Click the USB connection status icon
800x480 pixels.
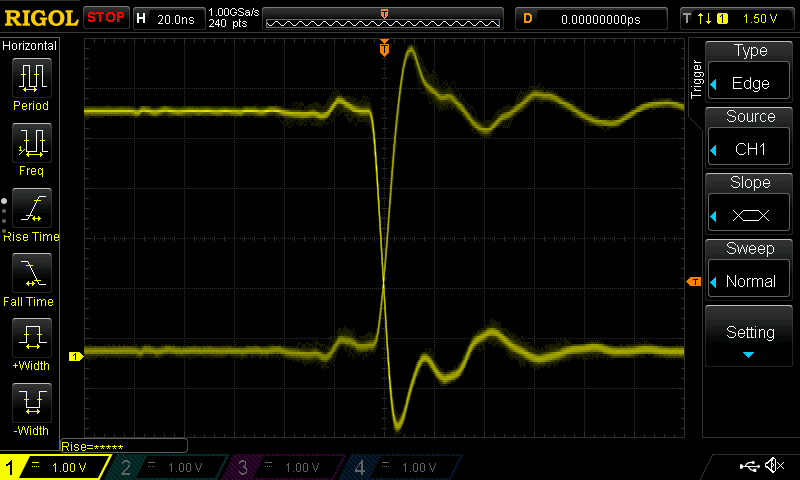coord(748,466)
